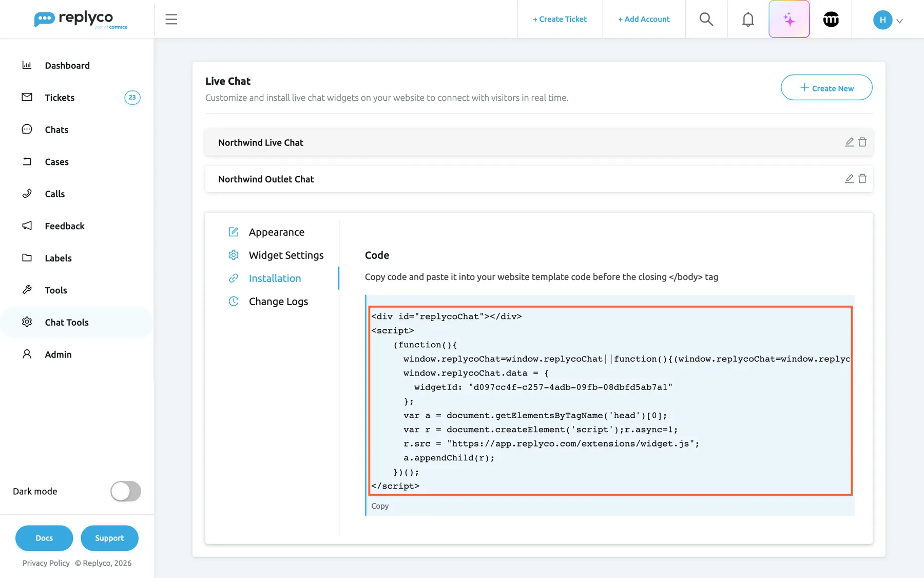
Task: Open notifications bell icon
Action: coord(748,20)
